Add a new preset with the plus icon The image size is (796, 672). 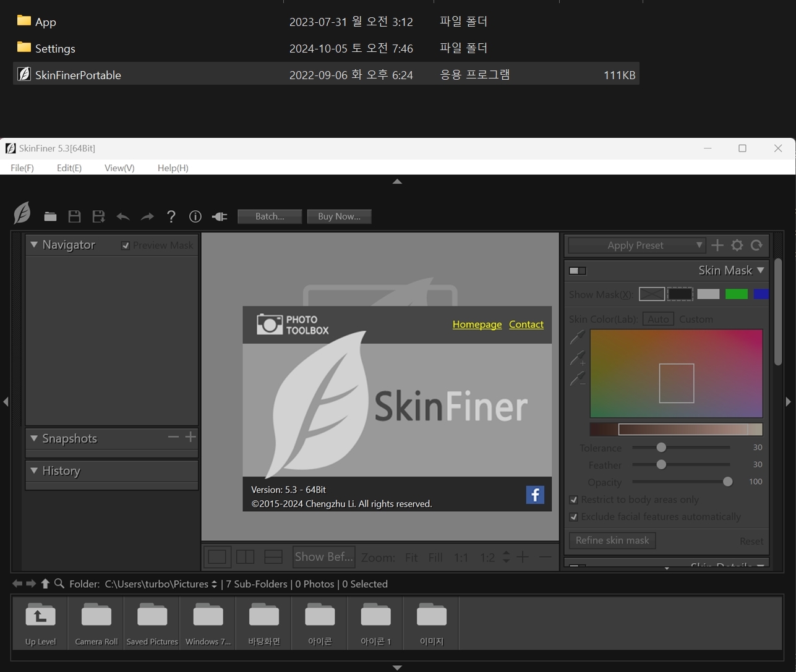[717, 245]
